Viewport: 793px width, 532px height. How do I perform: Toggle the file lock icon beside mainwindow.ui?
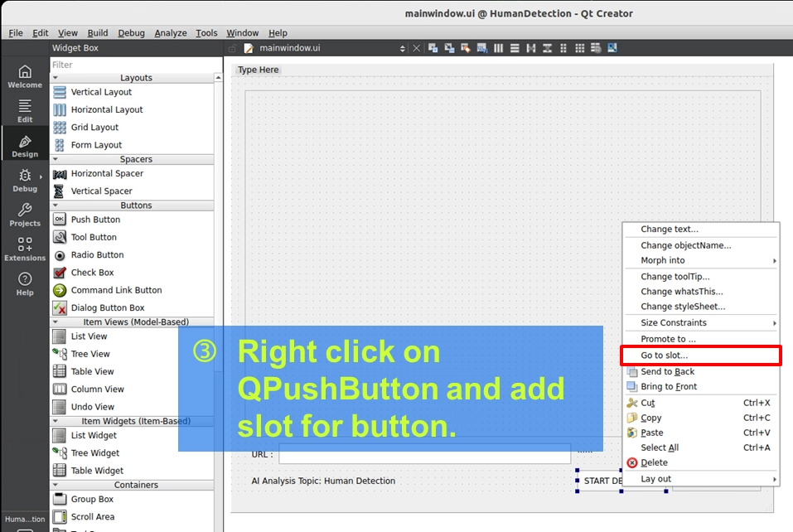point(233,48)
